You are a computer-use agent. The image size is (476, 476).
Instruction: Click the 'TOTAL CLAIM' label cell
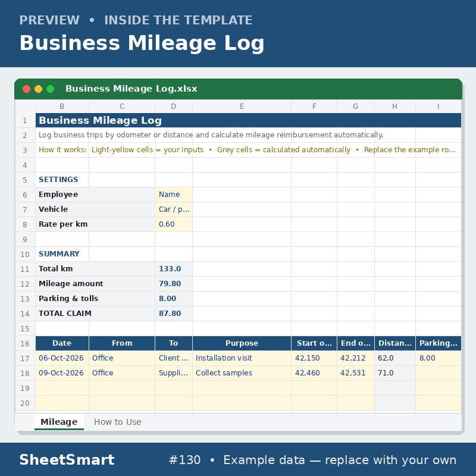tap(95, 314)
